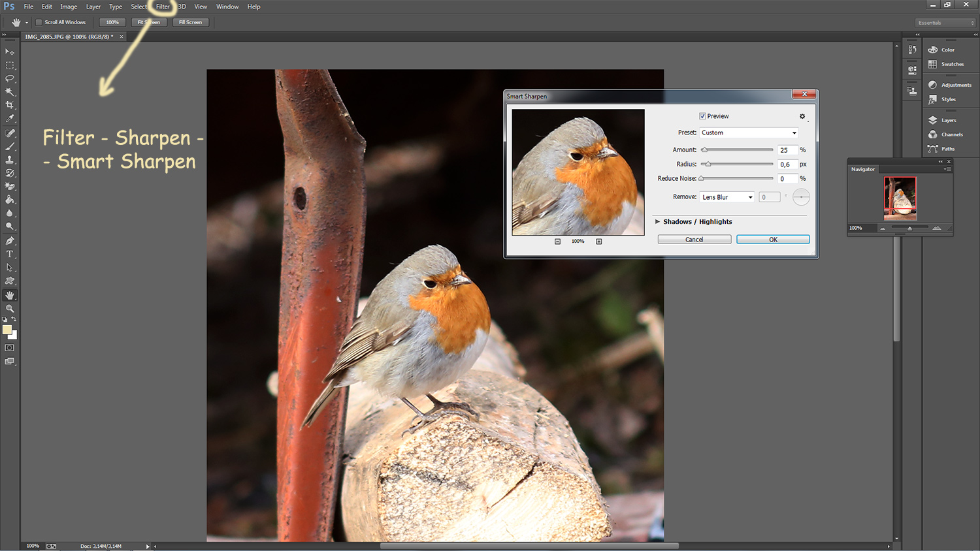The height and width of the screenshot is (551, 980).
Task: Select the Horizontal Type tool
Action: click(10, 254)
